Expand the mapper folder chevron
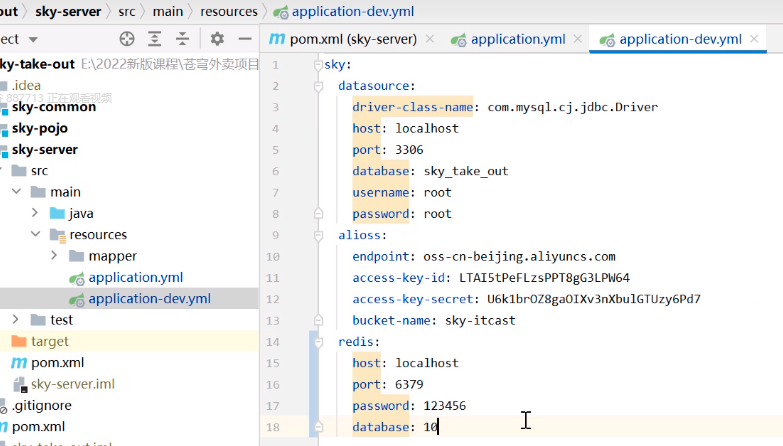This screenshot has height=446, width=783. click(54, 256)
